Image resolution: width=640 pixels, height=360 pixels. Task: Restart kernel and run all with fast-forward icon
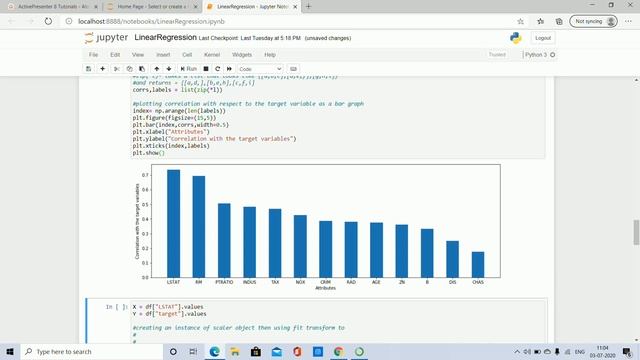[x=229, y=69]
